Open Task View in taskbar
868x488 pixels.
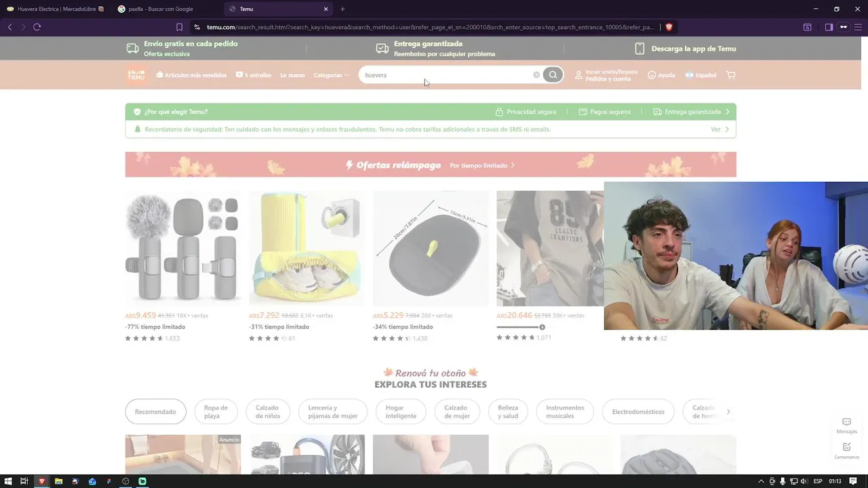click(24, 481)
